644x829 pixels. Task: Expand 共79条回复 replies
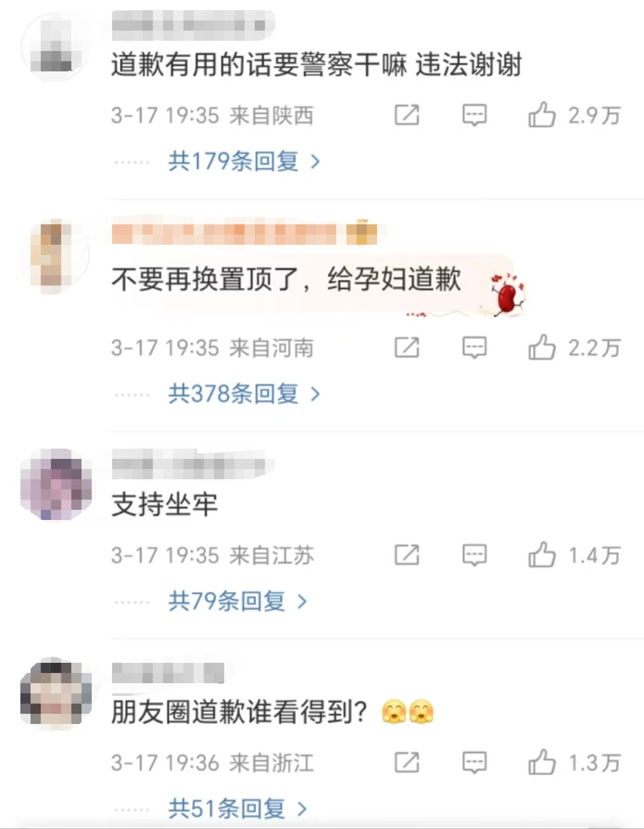point(237,602)
